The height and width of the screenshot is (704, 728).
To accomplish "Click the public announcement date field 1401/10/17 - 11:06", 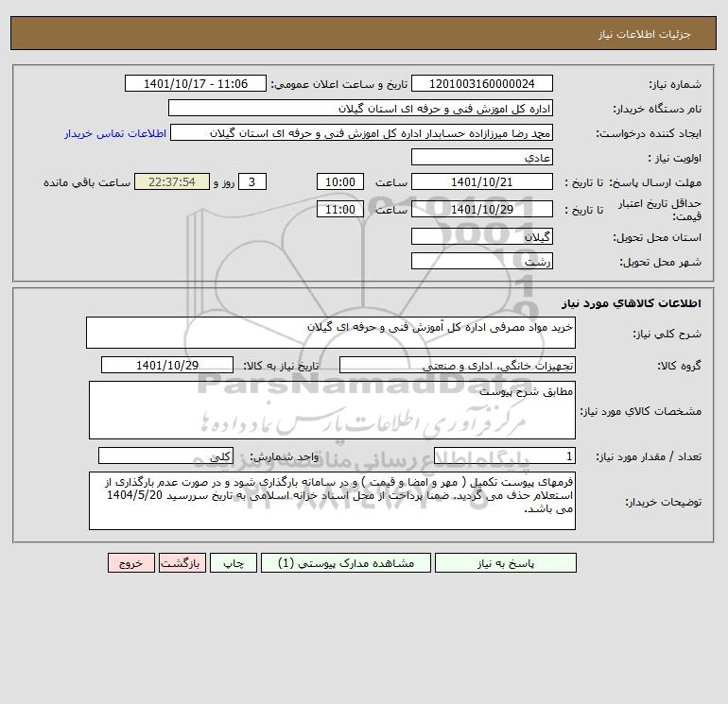I will coord(196,83).
